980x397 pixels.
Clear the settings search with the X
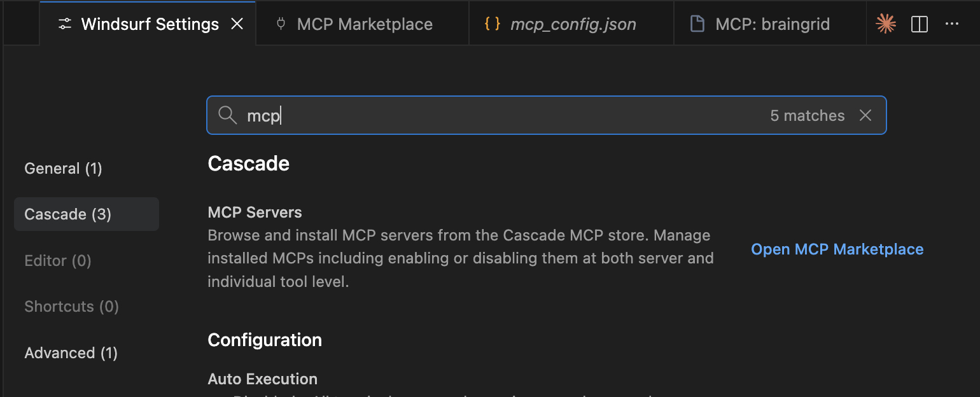coord(865,115)
